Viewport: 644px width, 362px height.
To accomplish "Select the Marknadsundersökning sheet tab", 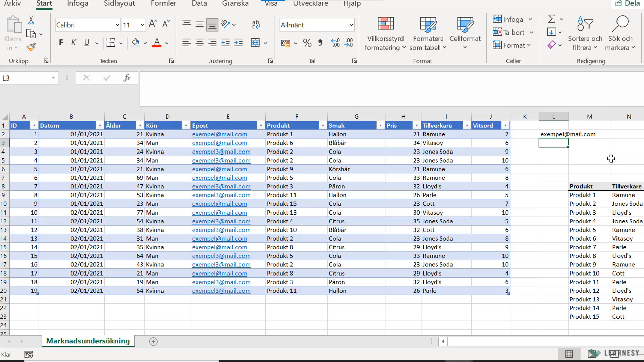I will pos(88,341).
